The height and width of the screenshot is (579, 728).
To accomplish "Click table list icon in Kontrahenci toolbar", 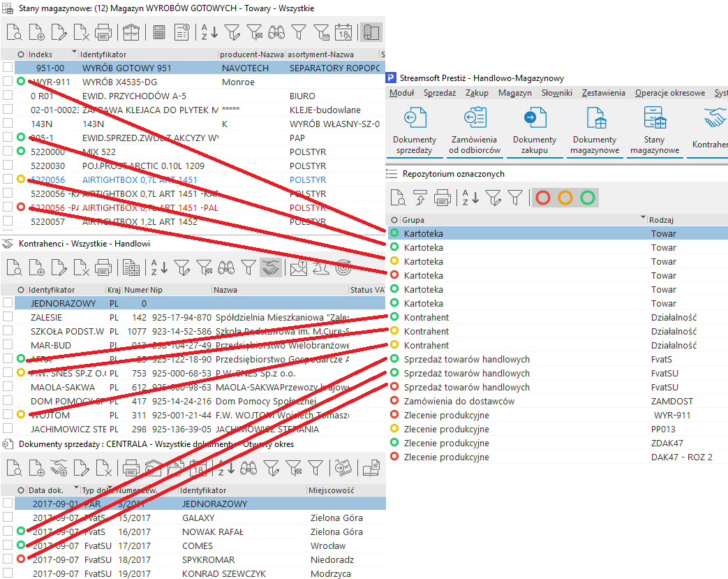I will [x=131, y=267].
